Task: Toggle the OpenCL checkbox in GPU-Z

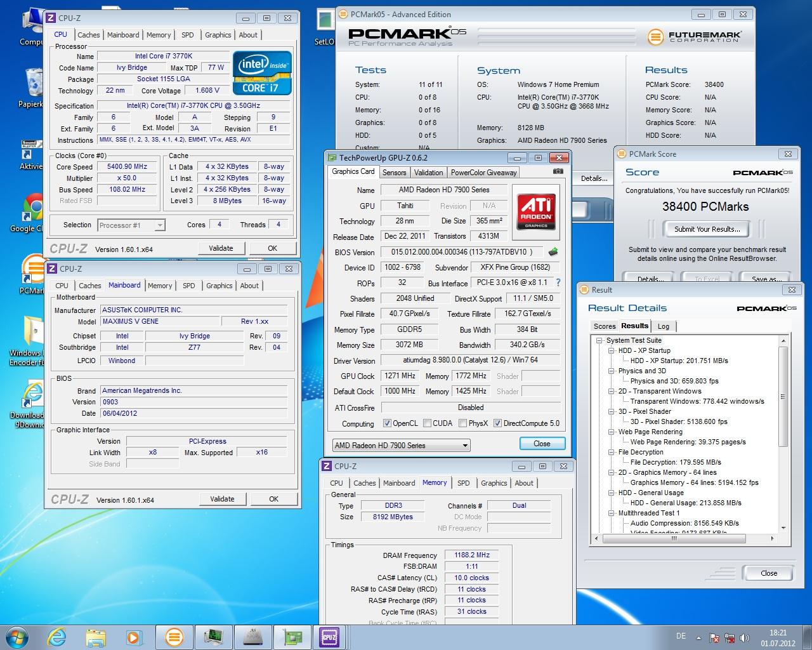Action: (388, 423)
